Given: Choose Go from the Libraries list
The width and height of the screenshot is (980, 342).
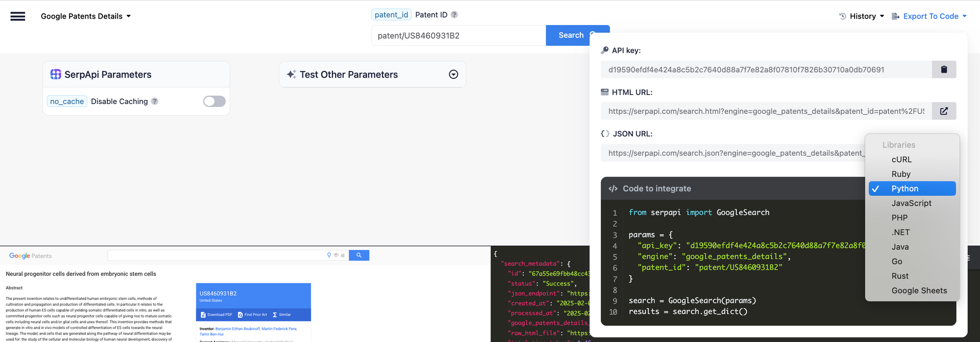Looking at the screenshot, I should (912, 262).
